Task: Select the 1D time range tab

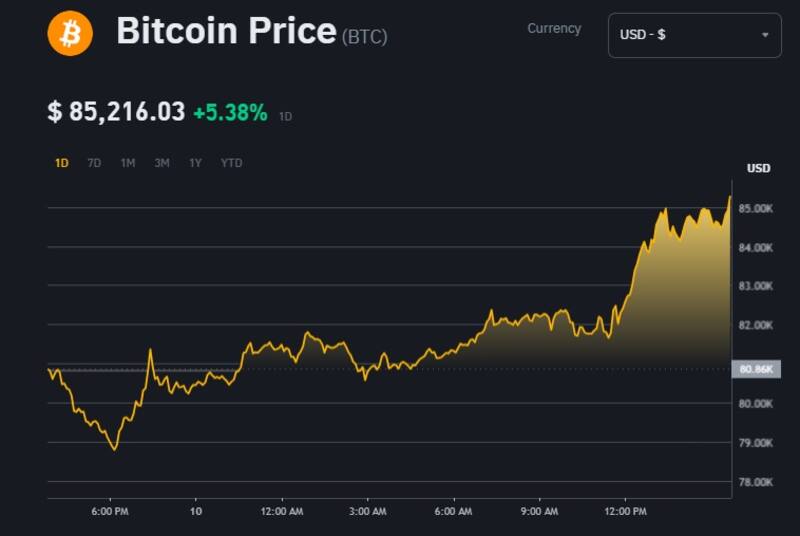Action: pyautogui.click(x=61, y=163)
